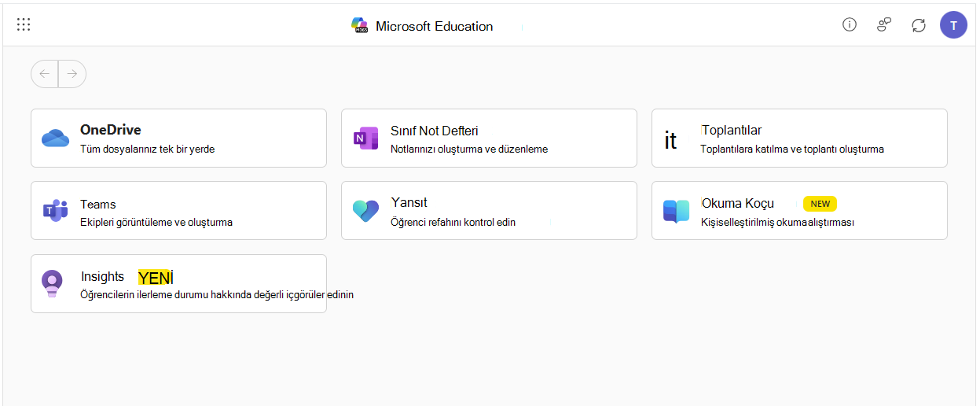Viewport: 980px width, 406px height.
Task: Open the people feedback icon
Action: (884, 25)
